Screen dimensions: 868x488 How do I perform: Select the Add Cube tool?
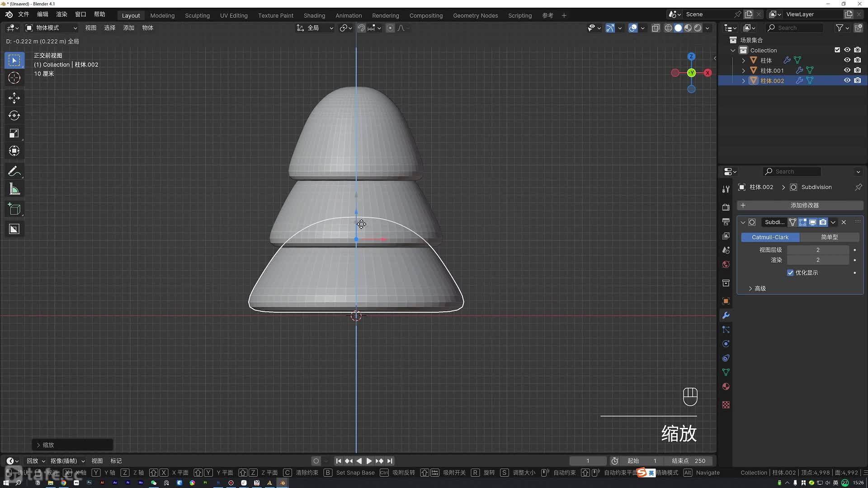14,209
